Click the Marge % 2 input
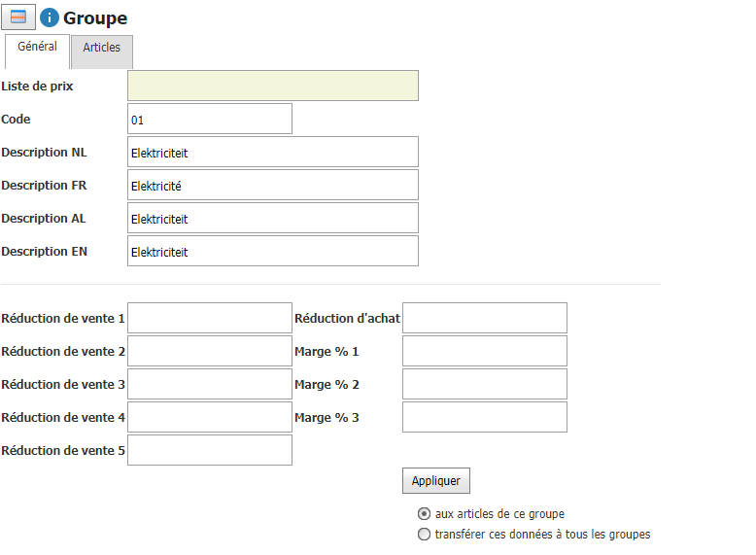Screen dimensions: 756x555 (485, 384)
